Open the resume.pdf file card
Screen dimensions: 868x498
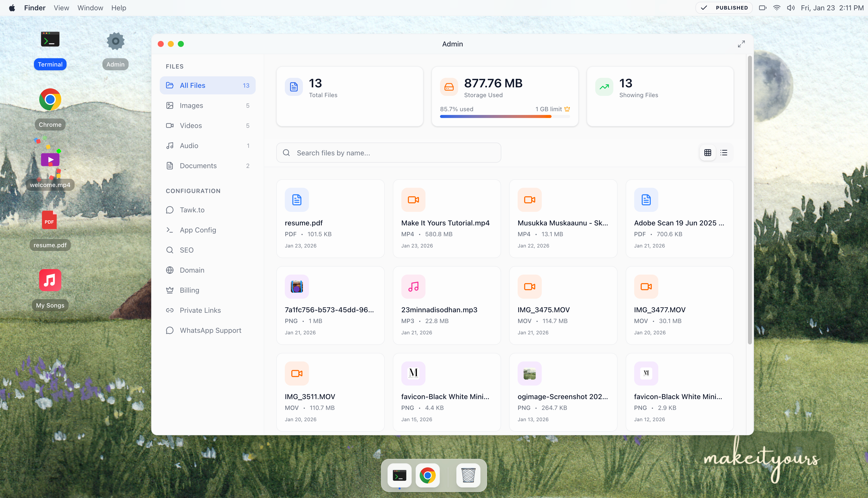pos(330,219)
